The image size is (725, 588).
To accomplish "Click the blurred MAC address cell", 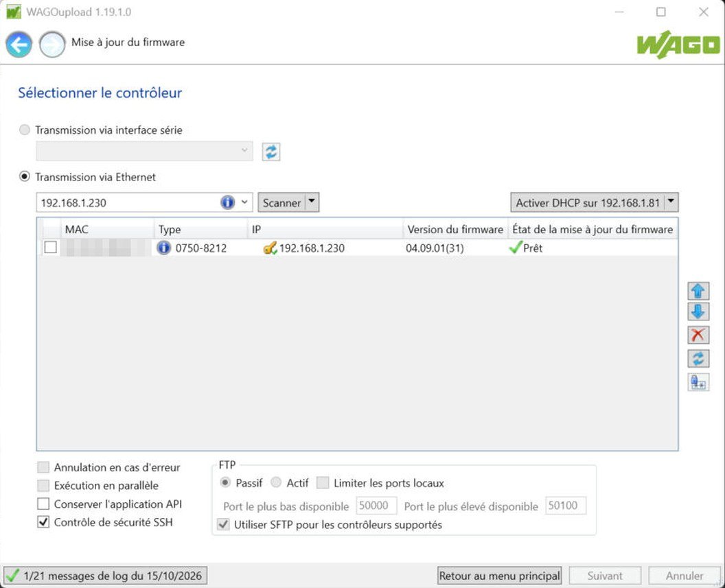I will 106,248.
